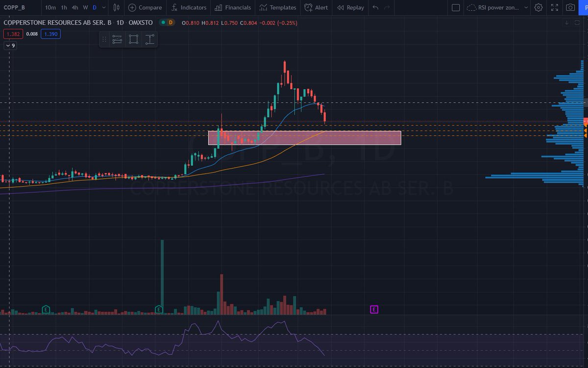The height and width of the screenshot is (368, 588).
Task: Click the second green E earnings marker
Action: click(159, 309)
